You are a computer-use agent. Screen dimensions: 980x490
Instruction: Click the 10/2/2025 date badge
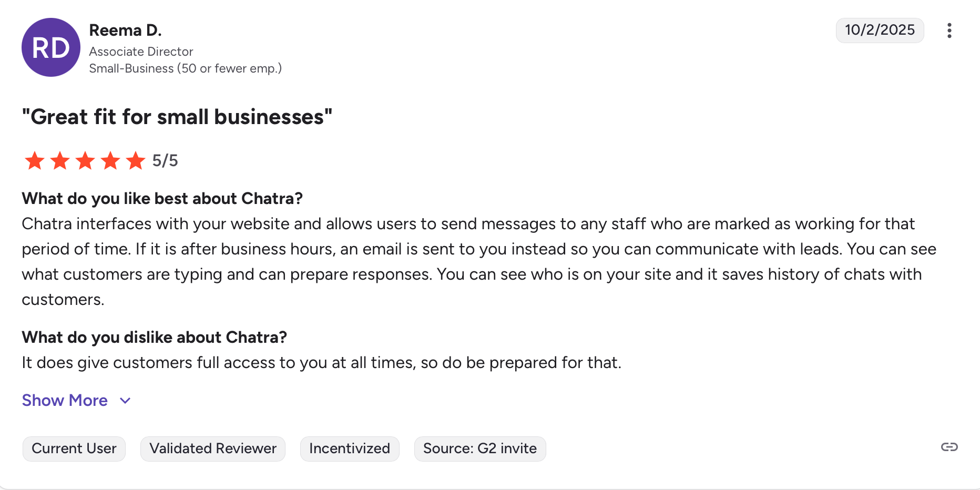click(880, 30)
